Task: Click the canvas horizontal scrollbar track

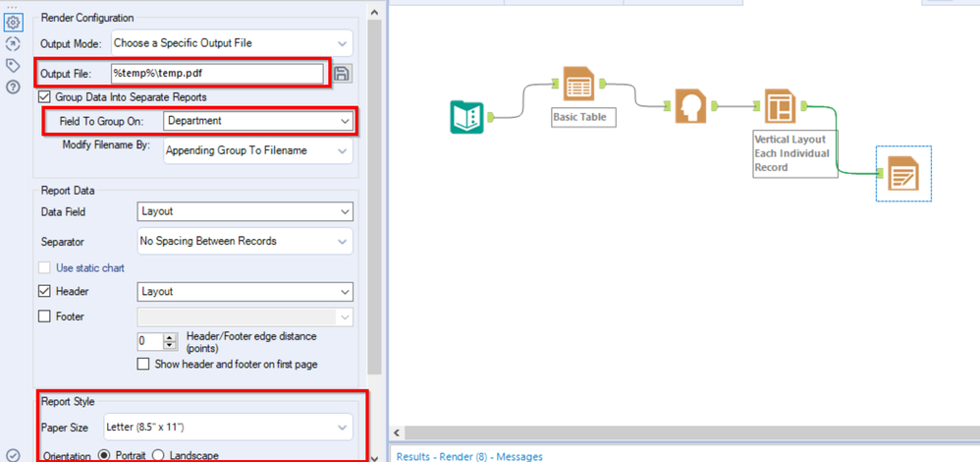Action: [x=690, y=433]
